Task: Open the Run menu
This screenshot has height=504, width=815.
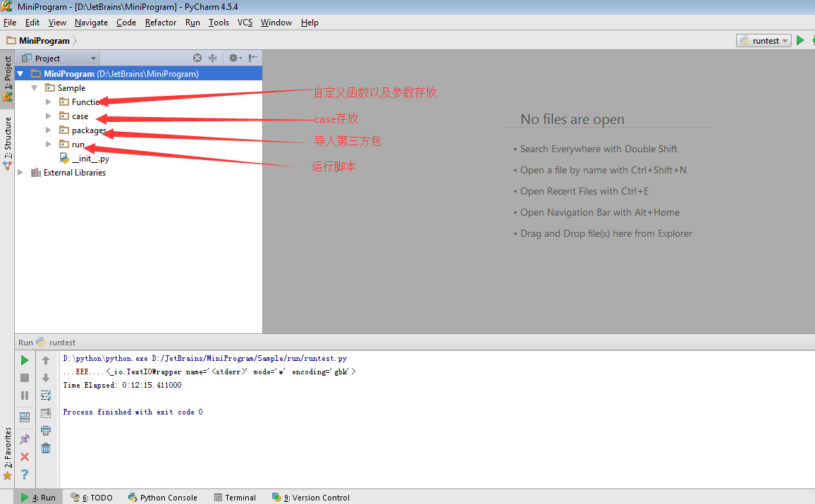Action: tap(192, 23)
